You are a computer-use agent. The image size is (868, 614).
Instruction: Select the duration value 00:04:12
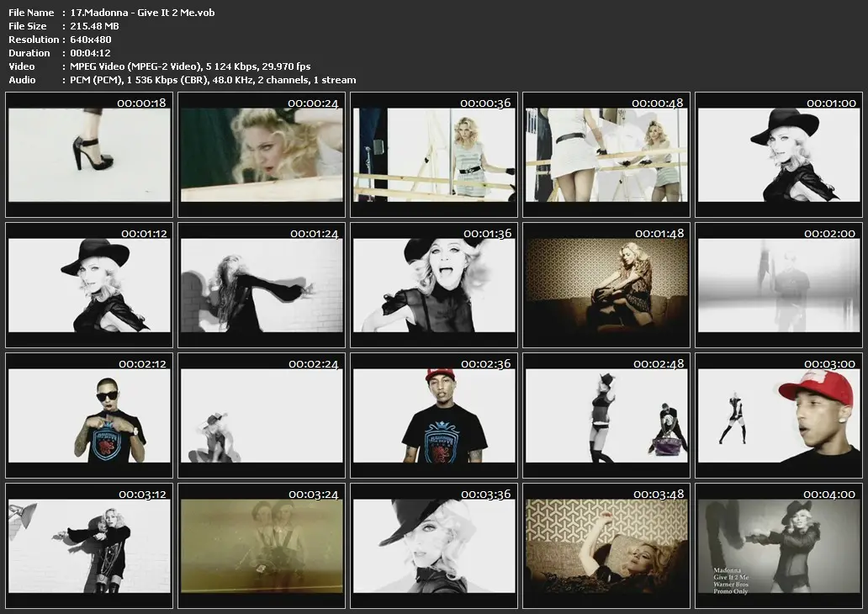point(90,53)
